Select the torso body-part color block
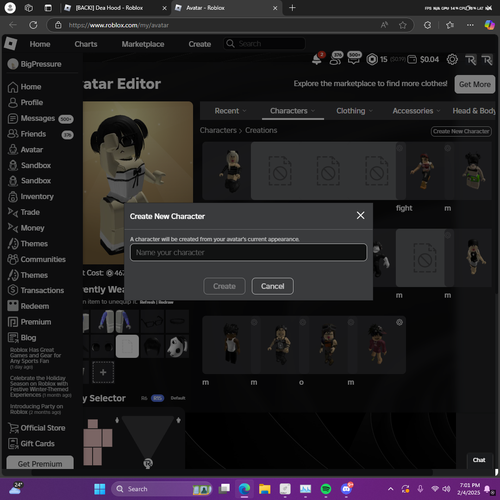Screen dimensions: 500x500 (93, 437)
